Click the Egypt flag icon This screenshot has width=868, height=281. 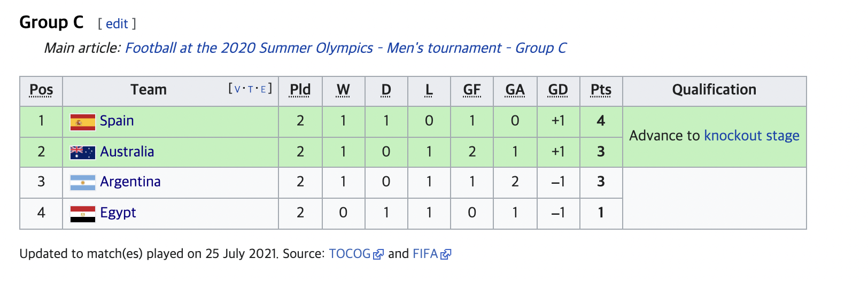pyautogui.click(x=83, y=214)
